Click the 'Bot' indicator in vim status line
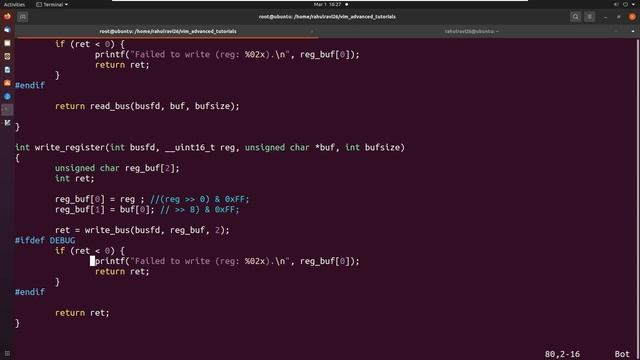 pyautogui.click(x=622, y=354)
